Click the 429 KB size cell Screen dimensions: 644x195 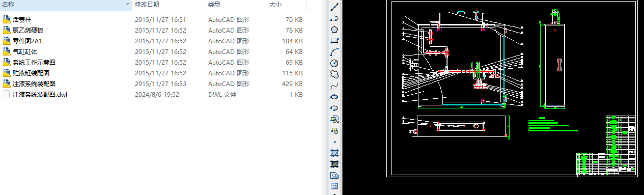coord(292,84)
